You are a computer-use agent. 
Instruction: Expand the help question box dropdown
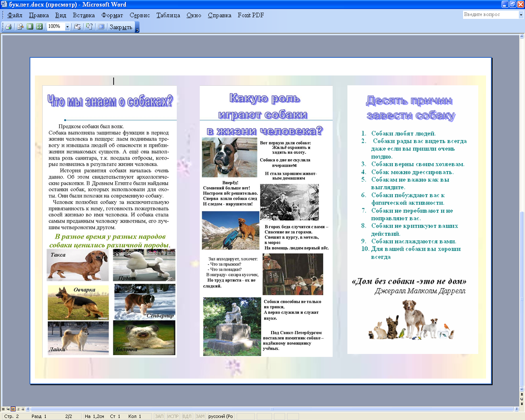(521, 15)
